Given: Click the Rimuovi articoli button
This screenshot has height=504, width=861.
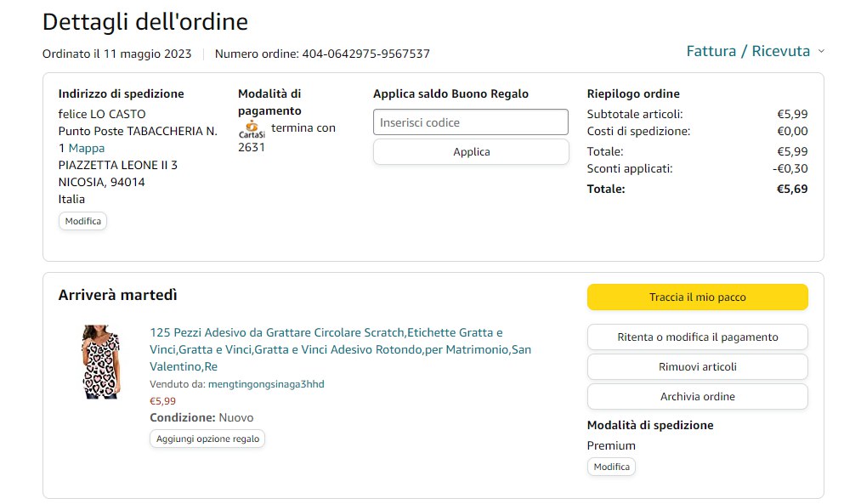Looking at the screenshot, I should pyautogui.click(x=697, y=367).
